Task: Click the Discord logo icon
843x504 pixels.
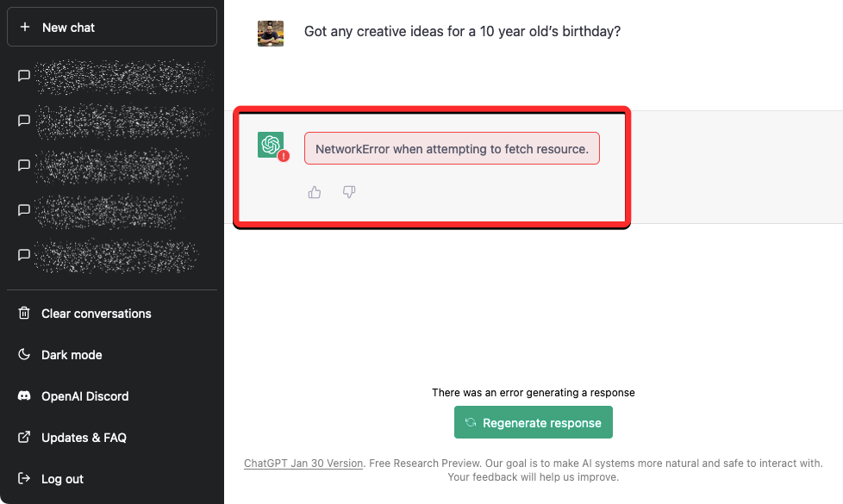Action: point(24,396)
